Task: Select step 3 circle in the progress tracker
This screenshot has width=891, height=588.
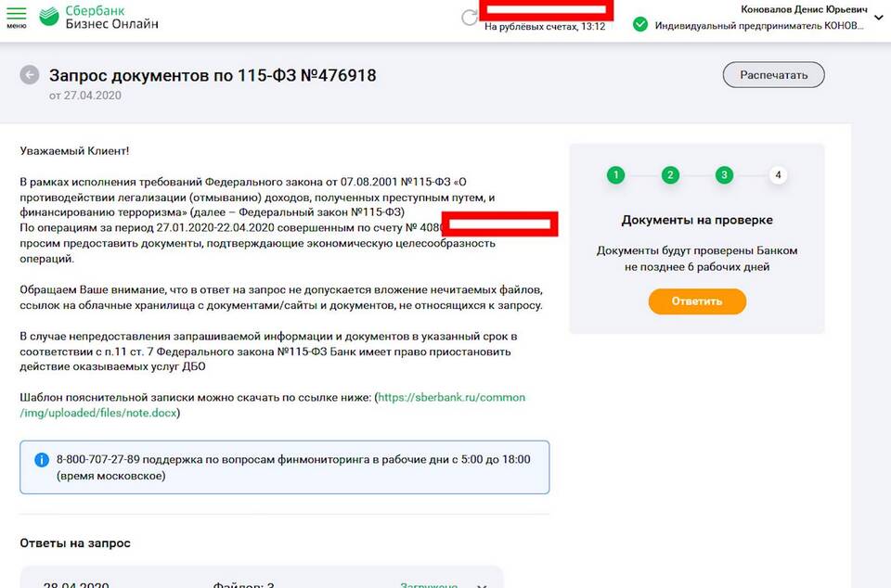Action: pyautogui.click(x=724, y=174)
